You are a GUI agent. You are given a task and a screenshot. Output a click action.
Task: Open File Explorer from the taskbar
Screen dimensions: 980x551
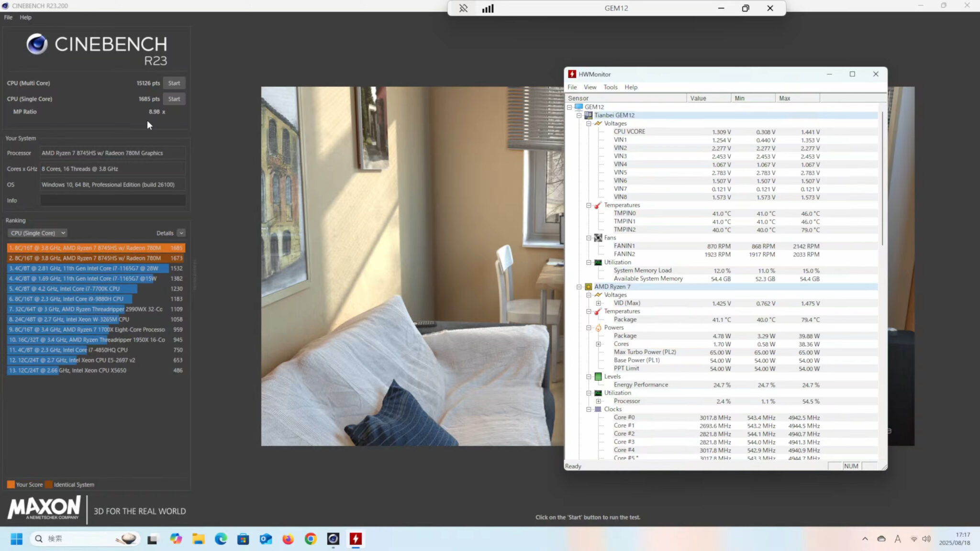199,539
